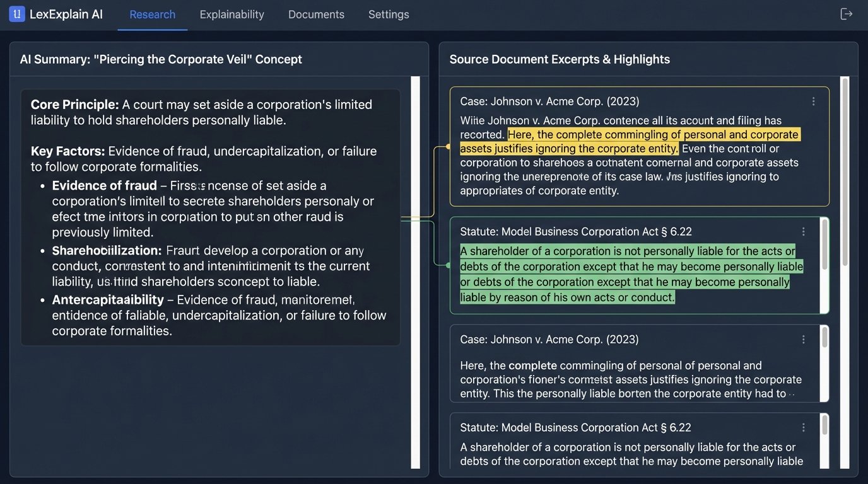
Task: Open the Documents tab
Action: click(x=316, y=14)
